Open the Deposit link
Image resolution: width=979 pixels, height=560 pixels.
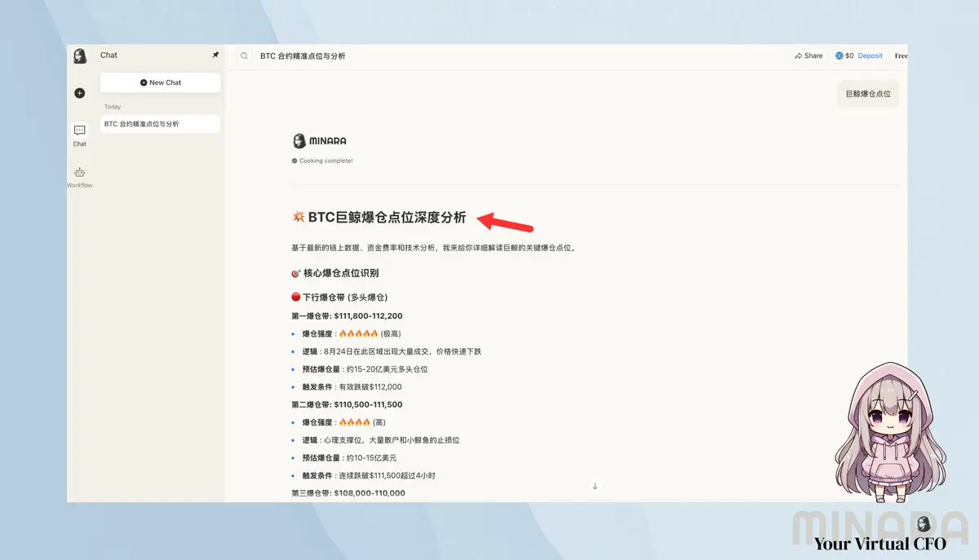(870, 56)
